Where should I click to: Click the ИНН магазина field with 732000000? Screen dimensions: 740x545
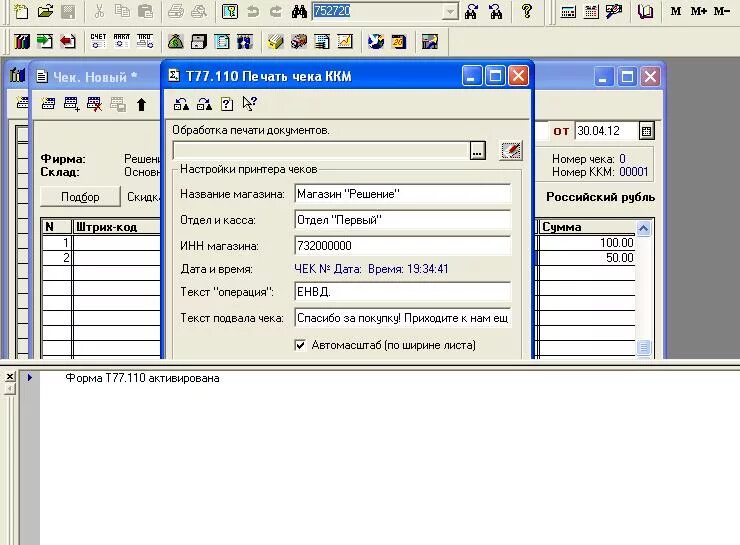tap(403, 246)
